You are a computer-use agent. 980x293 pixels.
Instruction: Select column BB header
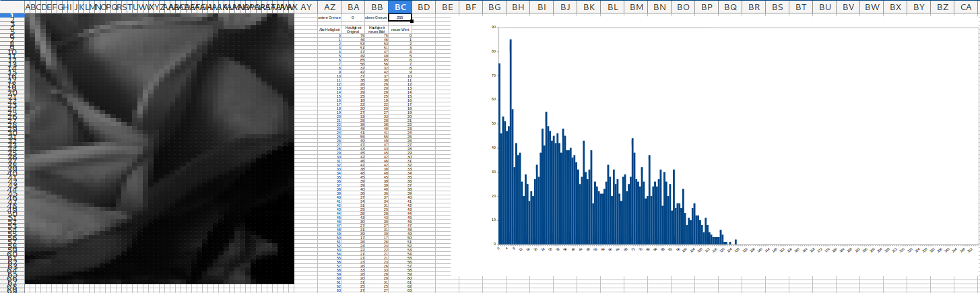pos(376,7)
